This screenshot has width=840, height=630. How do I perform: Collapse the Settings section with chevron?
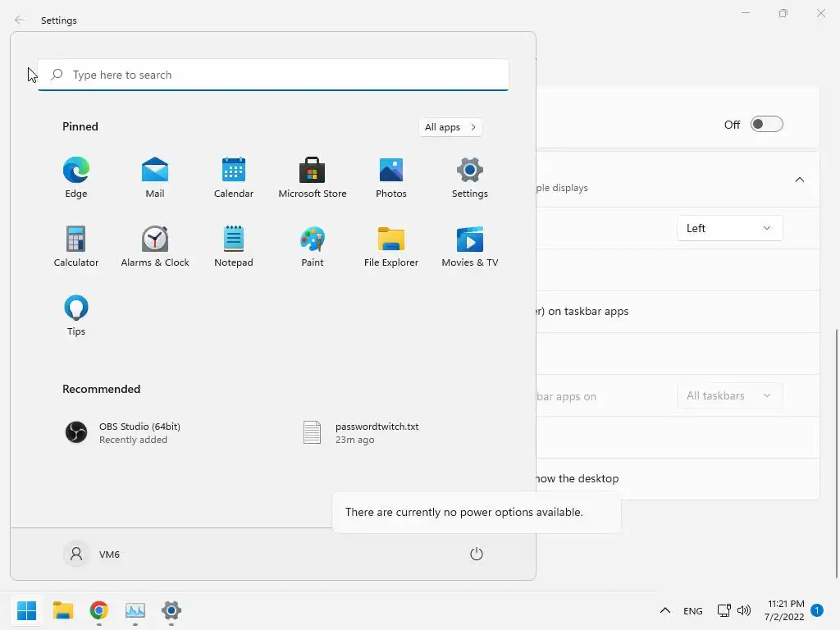(x=799, y=180)
